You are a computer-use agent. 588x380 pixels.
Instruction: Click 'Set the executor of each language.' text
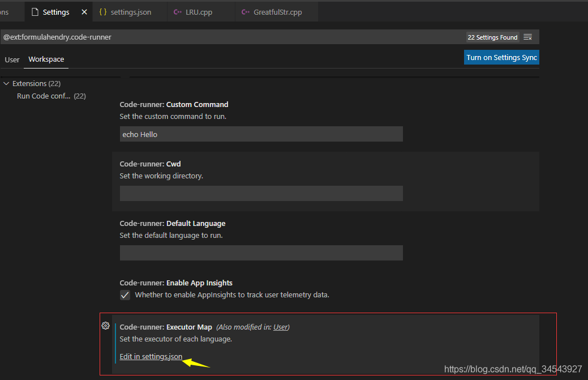(x=176, y=339)
